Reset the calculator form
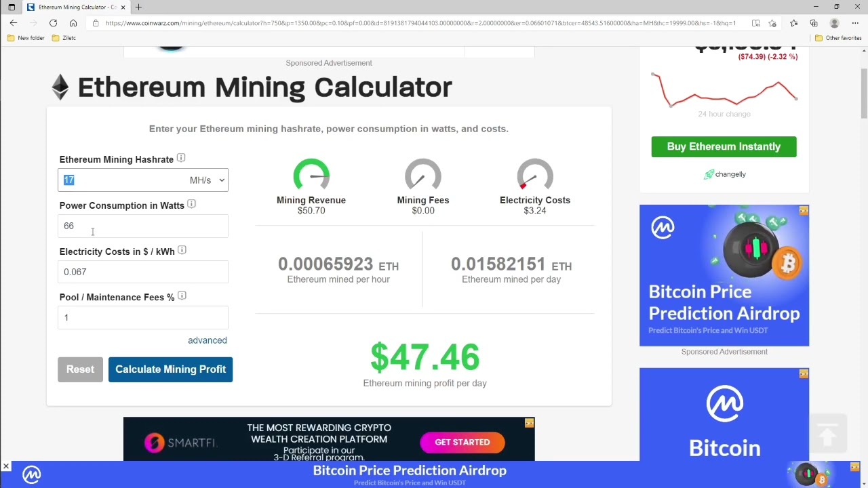868x488 pixels. pos(80,369)
